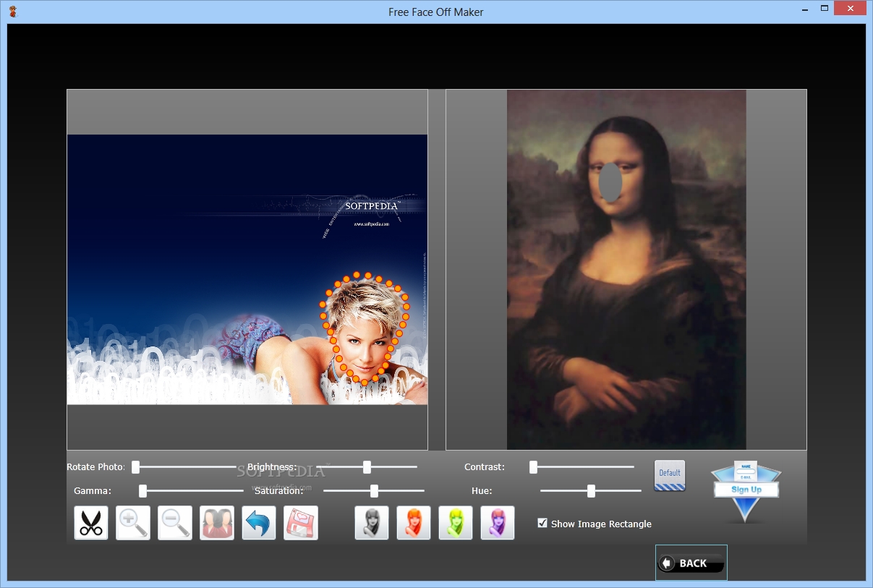Click the Rotate Photo slider handle
This screenshot has height=588, width=873.
(x=135, y=467)
